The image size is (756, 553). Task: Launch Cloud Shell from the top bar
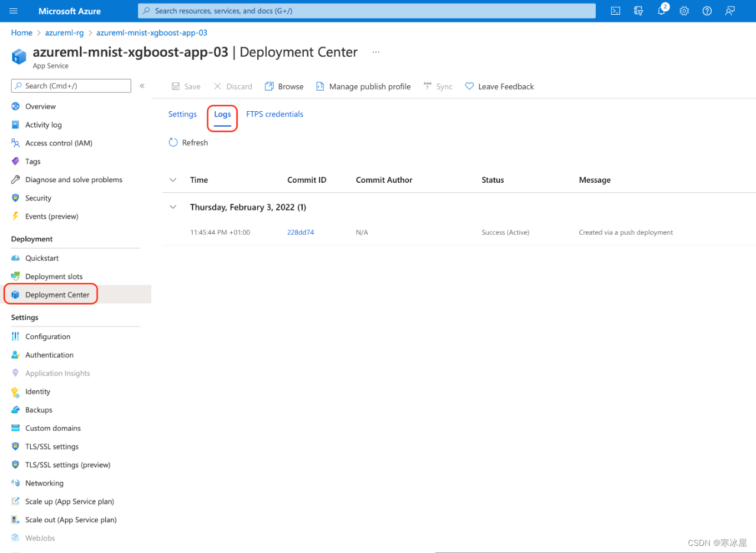615,11
